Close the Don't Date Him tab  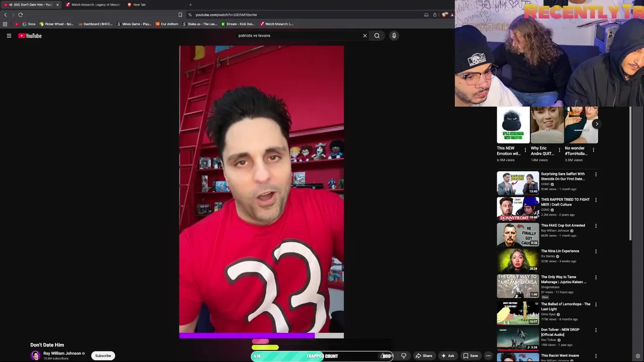[57, 5]
